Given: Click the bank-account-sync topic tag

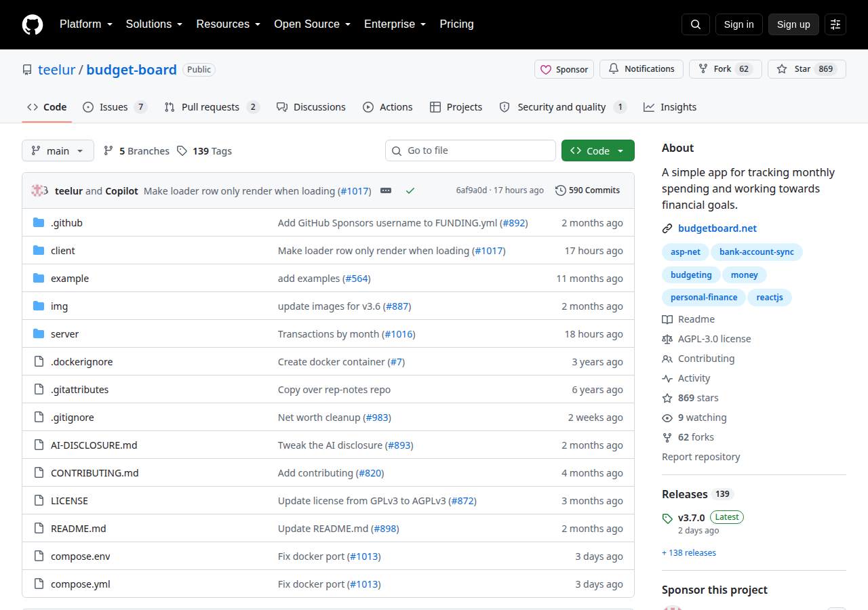Looking at the screenshot, I should pos(757,252).
